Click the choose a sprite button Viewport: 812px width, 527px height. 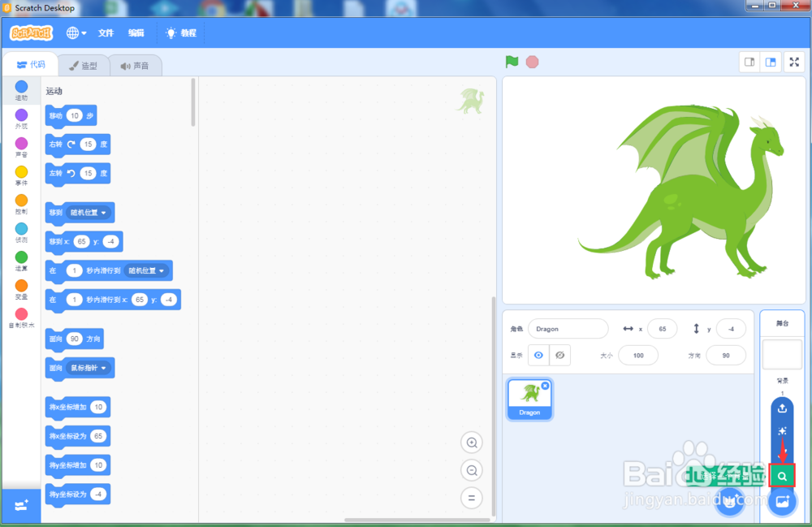[x=730, y=501]
